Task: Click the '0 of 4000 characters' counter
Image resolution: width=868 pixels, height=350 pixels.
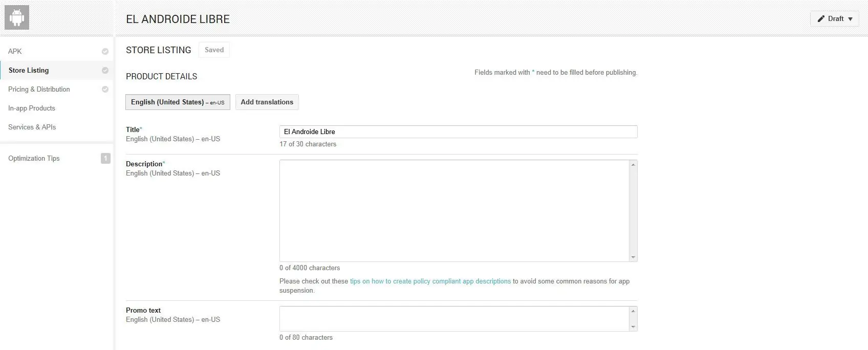Action: 310,268
